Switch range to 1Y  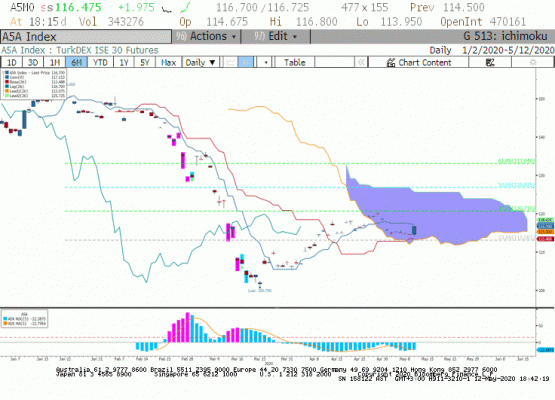tap(124, 63)
